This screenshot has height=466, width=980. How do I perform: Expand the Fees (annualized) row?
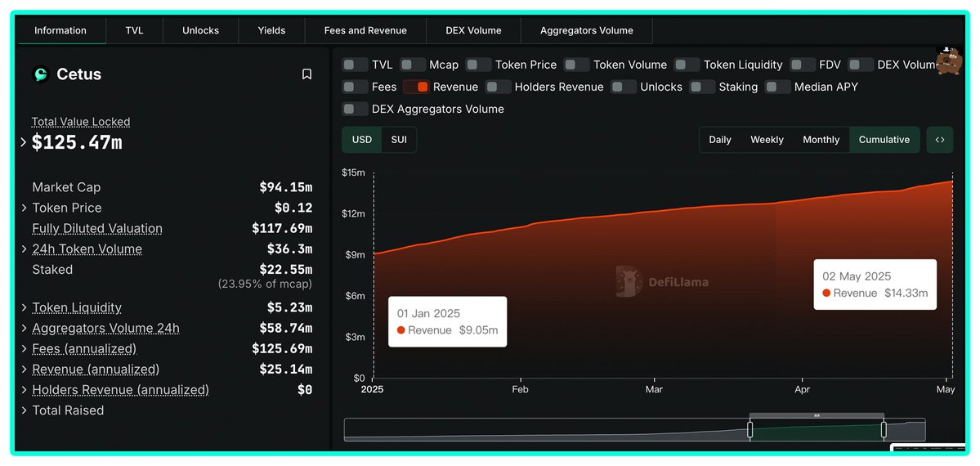click(x=24, y=349)
